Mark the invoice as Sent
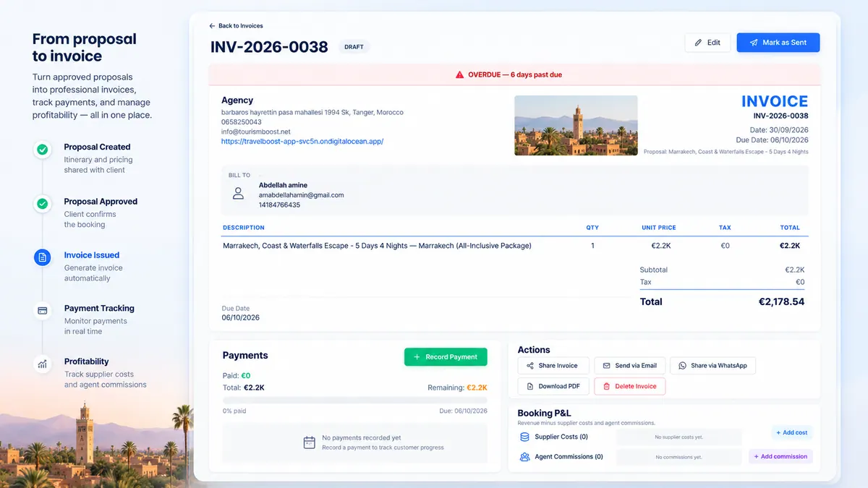Viewport: 868px width, 488px height. tap(778, 43)
